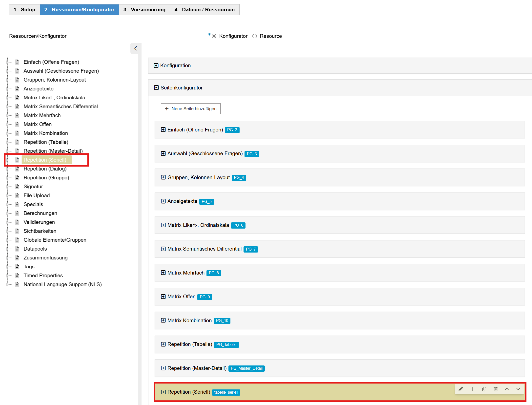Click the copy icon in Repetition (Seriell) row

click(x=484, y=389)
